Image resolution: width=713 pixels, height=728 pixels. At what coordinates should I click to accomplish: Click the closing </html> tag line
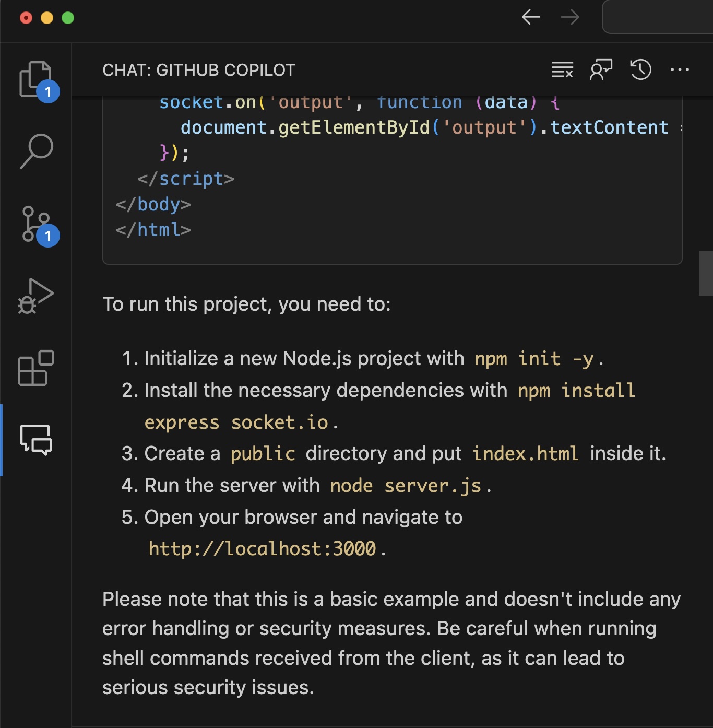[x=153, y=230]
